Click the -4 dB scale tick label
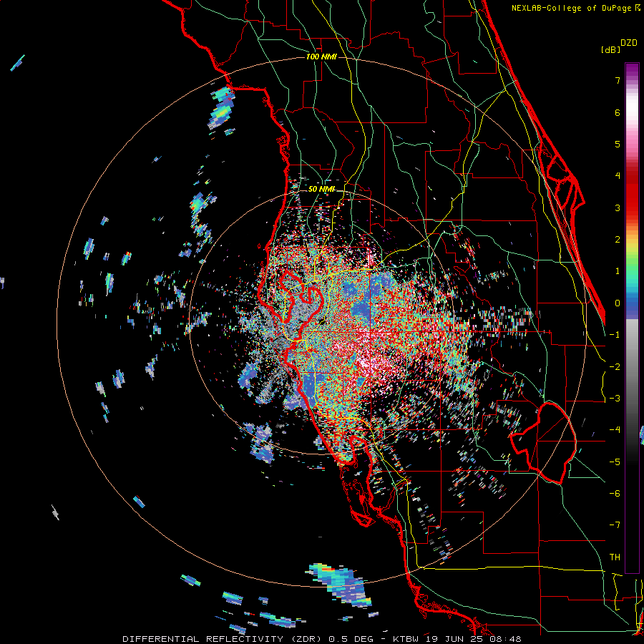The image size is (644, 644). coord(615,430)
